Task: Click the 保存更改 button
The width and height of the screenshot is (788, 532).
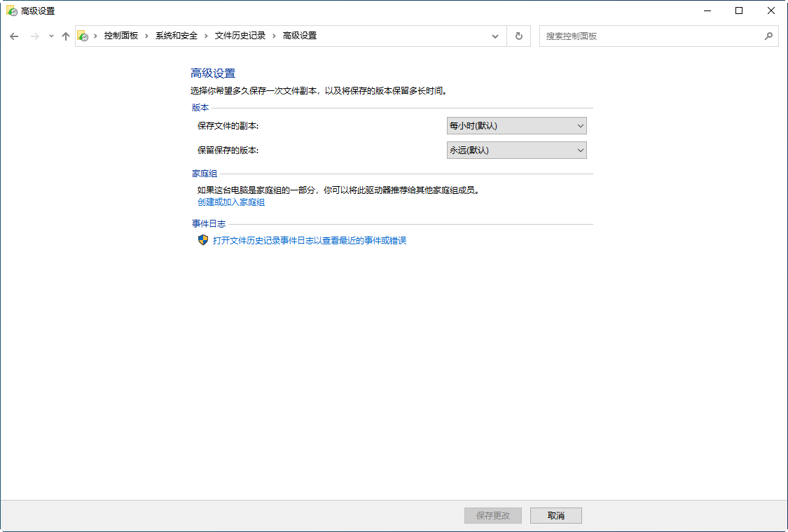Action: (x=492, y=515)
